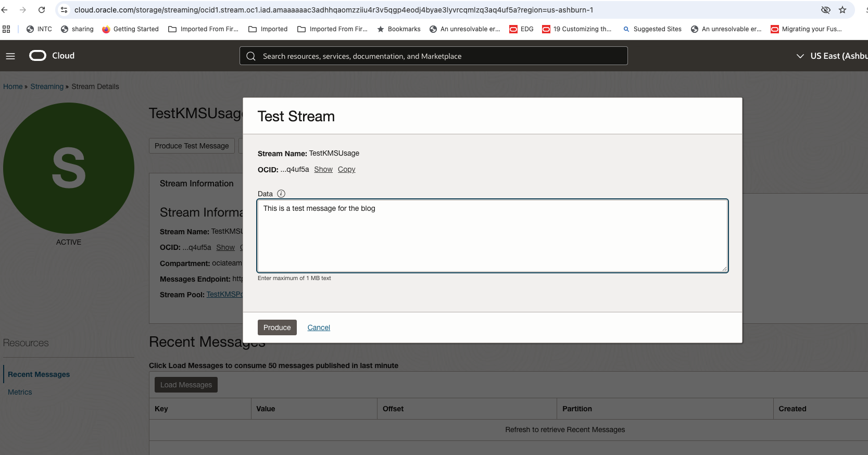The height and width of the screenshot is (455, 868).
Task: Click the search resources and services field
Action: click(433, 56)
